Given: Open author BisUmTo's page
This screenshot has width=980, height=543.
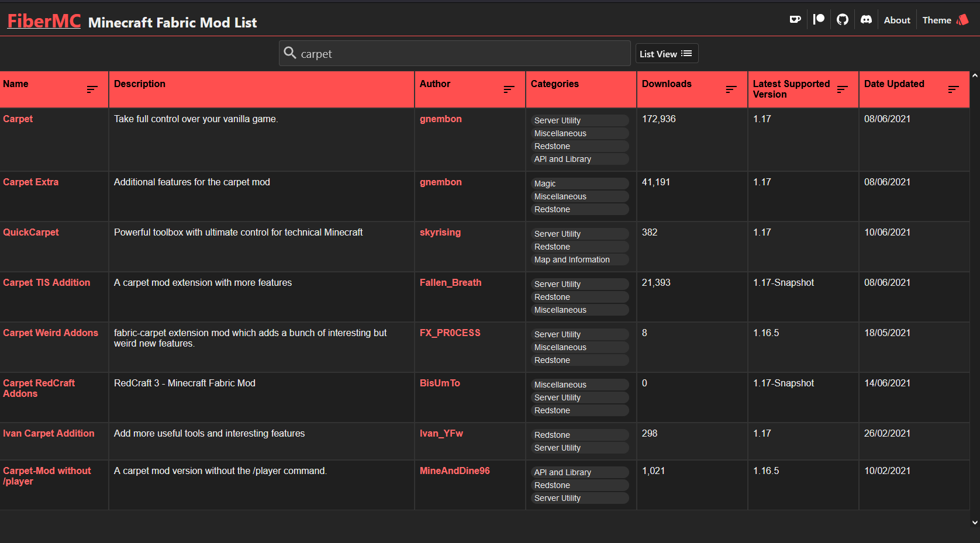Looking at the screenshot, I should coord(440,383).
